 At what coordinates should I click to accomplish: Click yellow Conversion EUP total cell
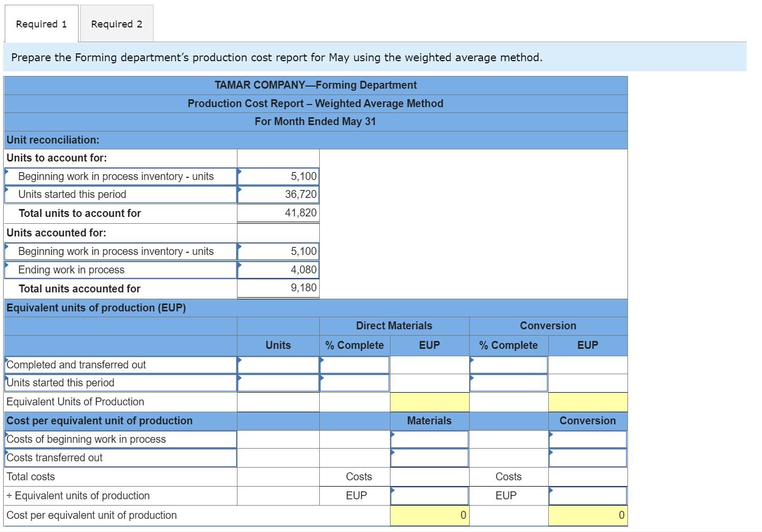(588, 402)
